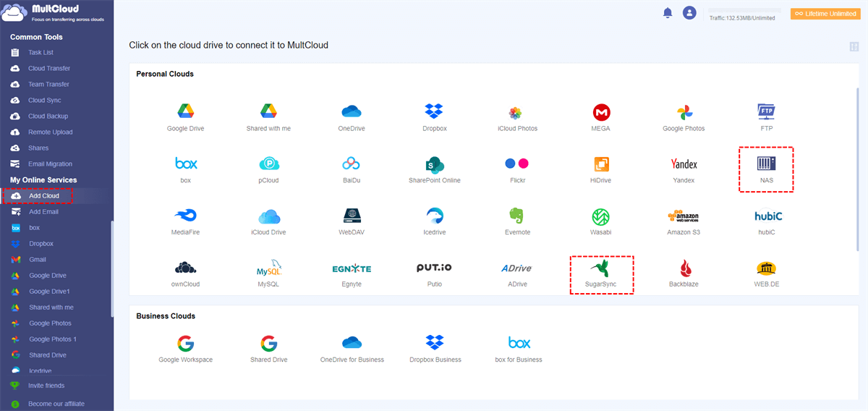The height and width of the screenshot is (411, 868).
Task: Connect ownCloud
Action: (186, 268)
